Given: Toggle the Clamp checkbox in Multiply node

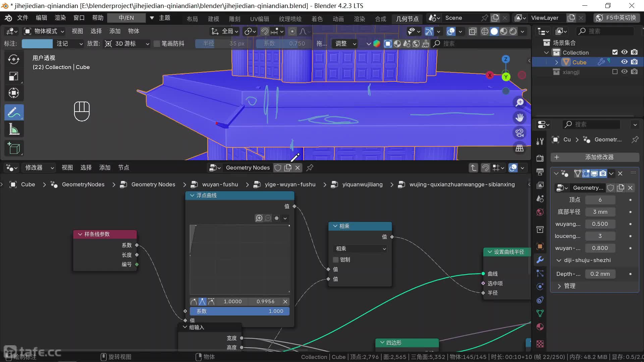Looking at the screenshot, I should point(336,260).
